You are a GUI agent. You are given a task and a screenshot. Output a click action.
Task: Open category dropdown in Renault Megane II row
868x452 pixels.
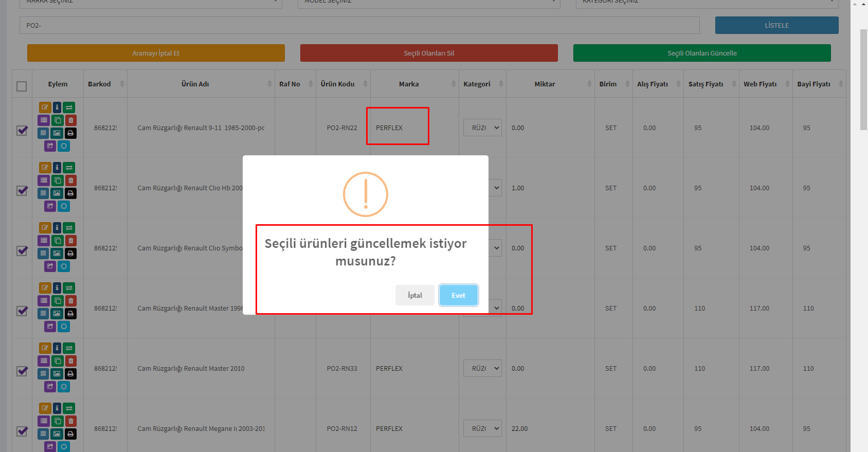pos(482,428)
